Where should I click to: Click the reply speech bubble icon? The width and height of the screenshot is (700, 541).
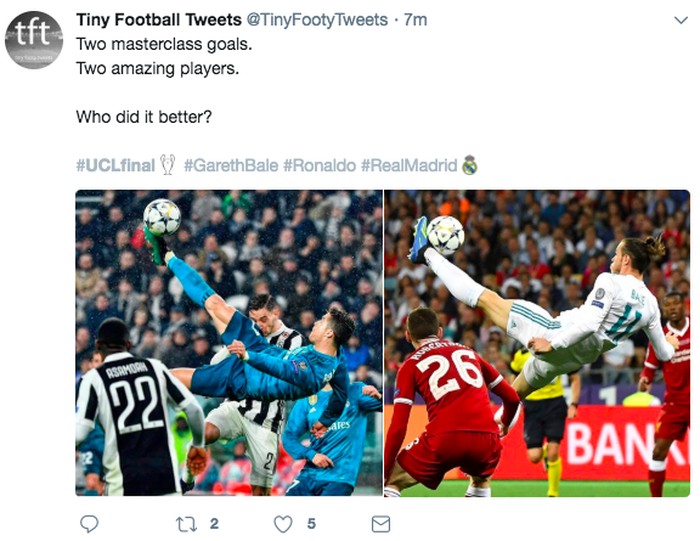click(x=89, y=523)
